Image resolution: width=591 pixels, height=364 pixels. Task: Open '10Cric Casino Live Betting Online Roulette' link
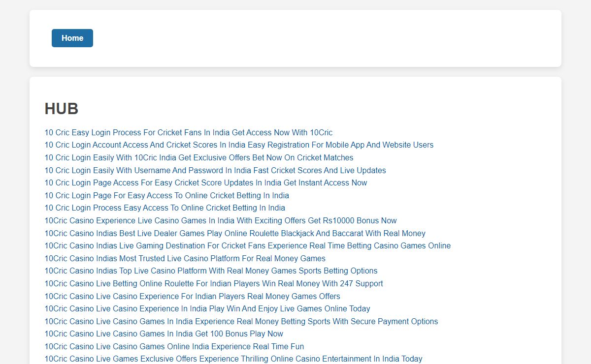pos(214,283)
